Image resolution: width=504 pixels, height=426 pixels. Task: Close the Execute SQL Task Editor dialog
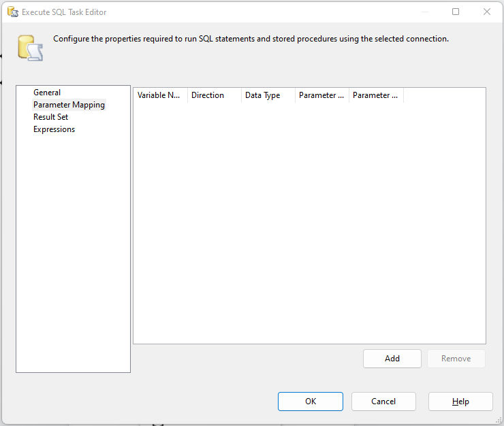[487, 12]
